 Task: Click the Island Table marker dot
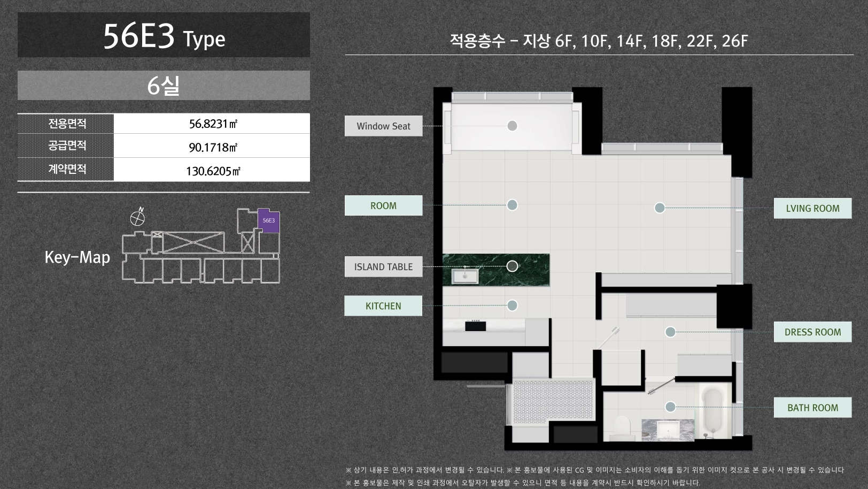[x=512, y=266]
